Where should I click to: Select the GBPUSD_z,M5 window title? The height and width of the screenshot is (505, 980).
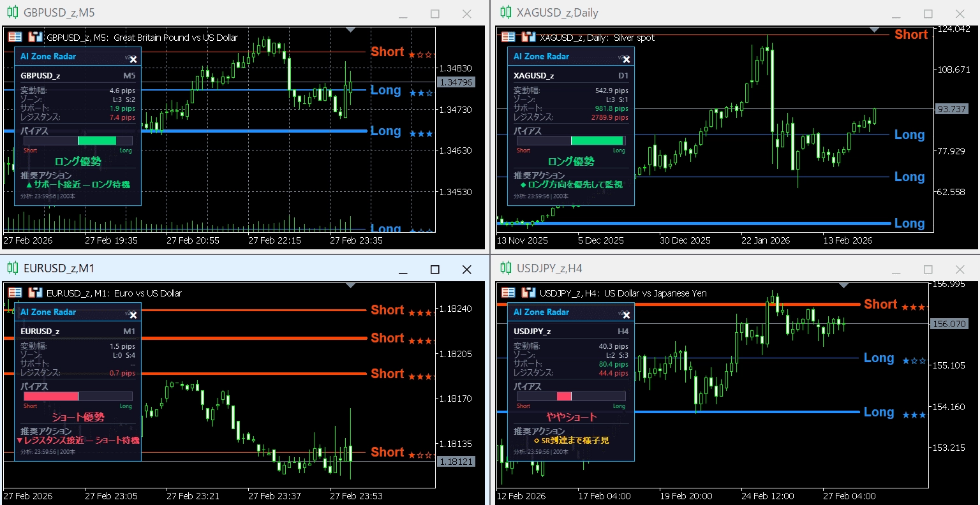point(59,13)
